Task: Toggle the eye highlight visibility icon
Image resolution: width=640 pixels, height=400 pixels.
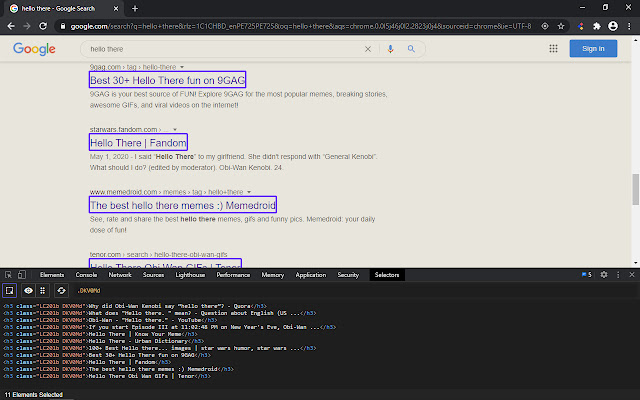Action: (28, 291)
